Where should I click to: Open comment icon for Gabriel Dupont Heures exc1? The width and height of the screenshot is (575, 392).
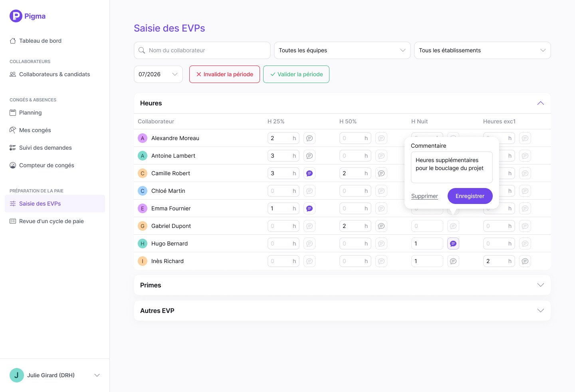tap(525, 226)
